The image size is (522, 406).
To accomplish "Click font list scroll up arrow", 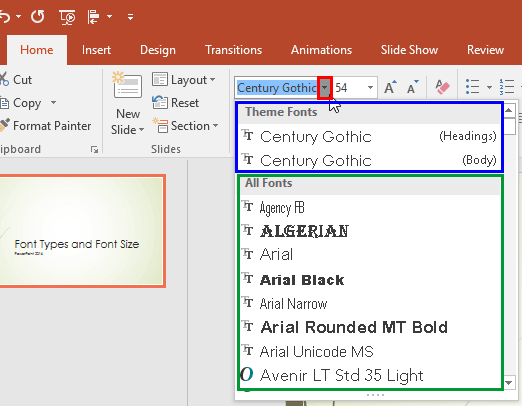I will pyautogui.click(x=509, y=110).
